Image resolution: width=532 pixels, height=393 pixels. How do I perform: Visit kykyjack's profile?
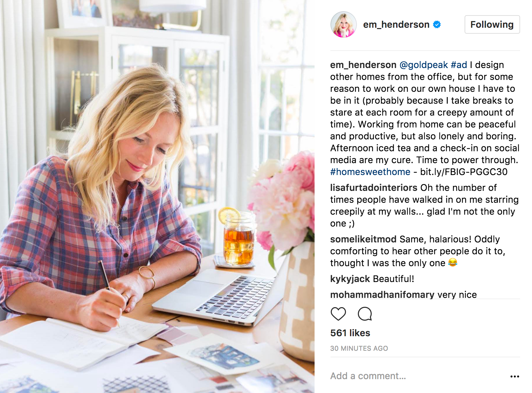[x=350, y=279]
